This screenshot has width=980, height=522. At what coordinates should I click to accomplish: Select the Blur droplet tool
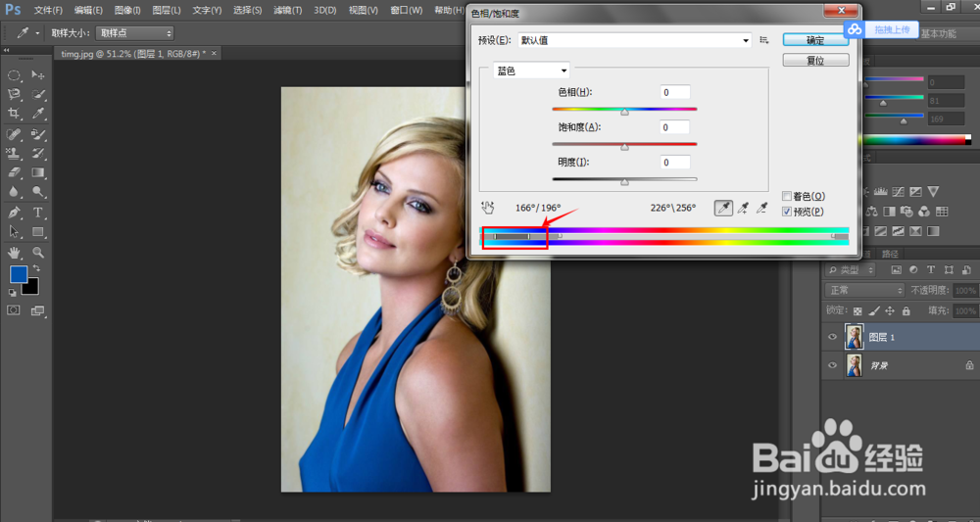tap(14, 192)
